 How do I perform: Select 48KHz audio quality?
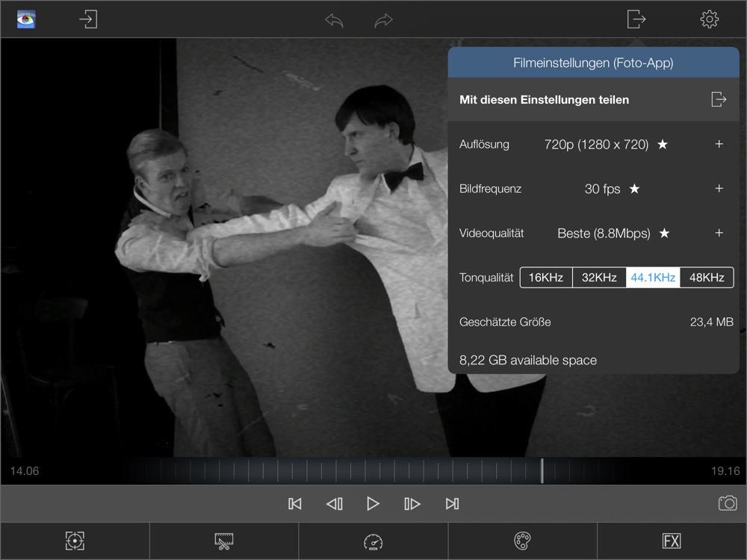tap(707, 278)
